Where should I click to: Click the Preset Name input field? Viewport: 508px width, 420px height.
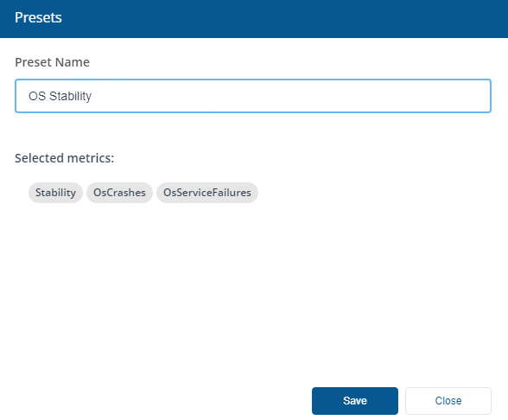(253, 96)
